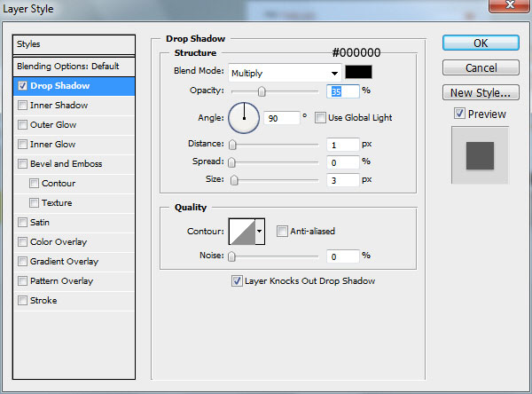Enable the Inner Glow checkbox
Image resolution: width=532 pixels, height=394 pixels.
tap(22, 145)
